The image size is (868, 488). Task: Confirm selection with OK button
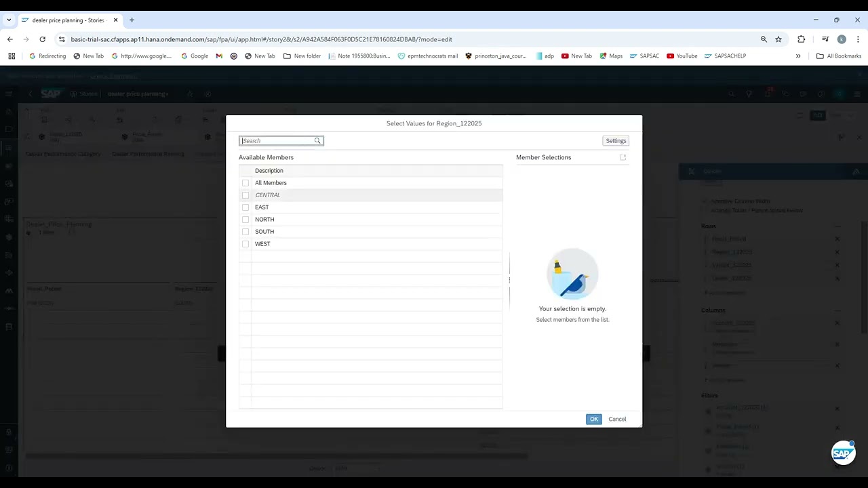[x=594, y=419]
